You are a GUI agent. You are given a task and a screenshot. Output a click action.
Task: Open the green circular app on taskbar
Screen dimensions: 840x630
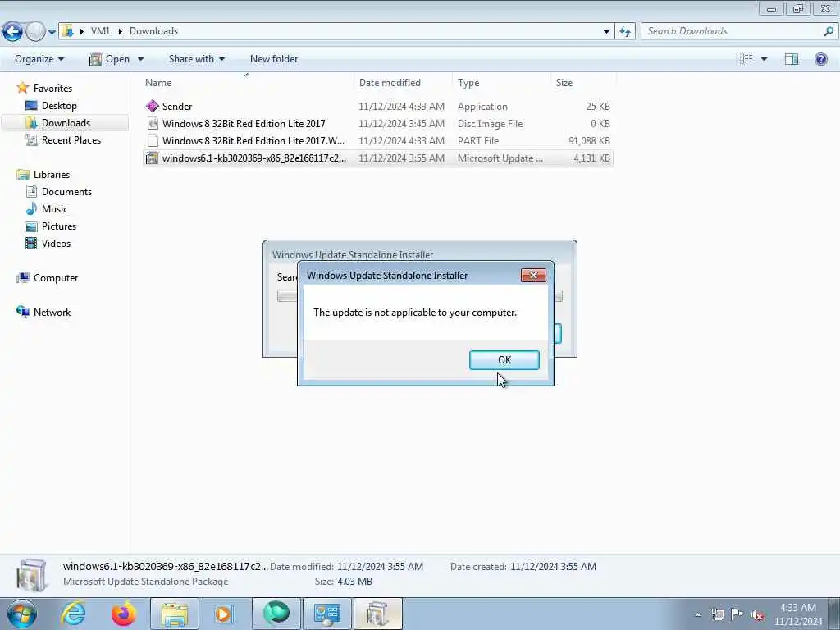click(276, 614)
